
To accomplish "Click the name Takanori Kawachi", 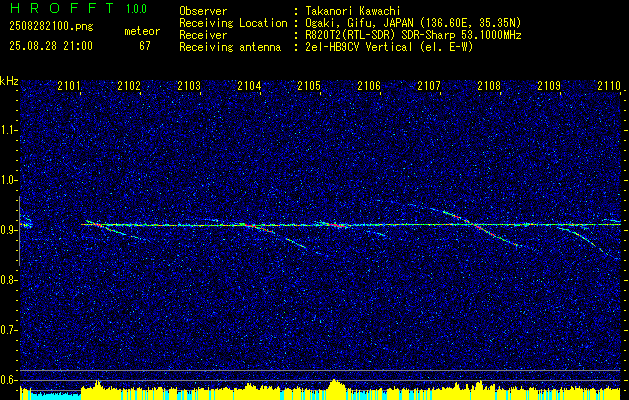I will (x=352, y=11).
